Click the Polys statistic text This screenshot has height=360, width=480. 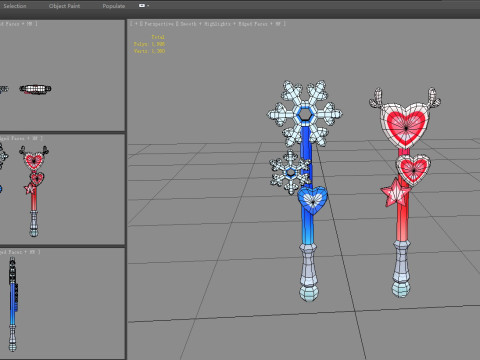click(149, 44)
